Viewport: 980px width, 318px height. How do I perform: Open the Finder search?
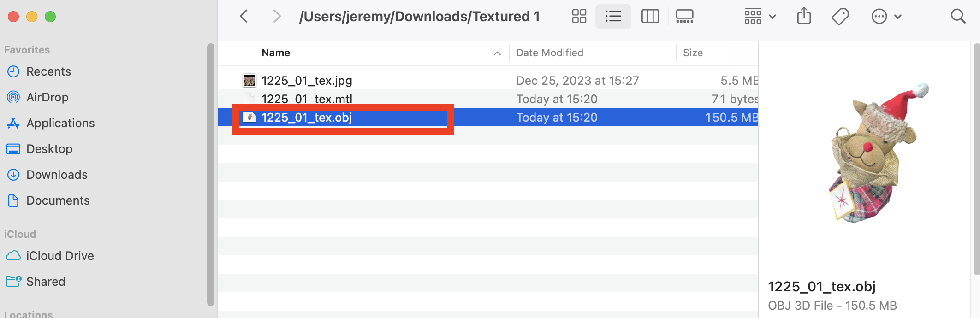[958, 17]
